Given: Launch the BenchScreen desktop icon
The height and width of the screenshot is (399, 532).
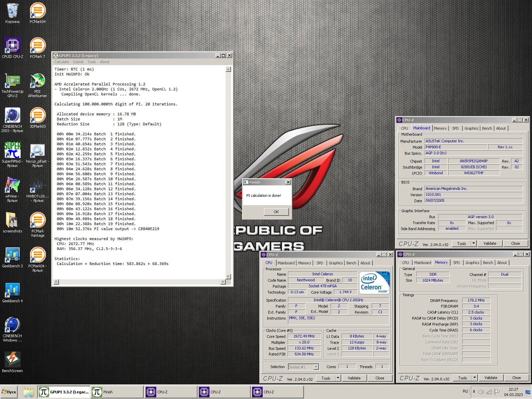Looking at the screenshot, I should (12, 362).
